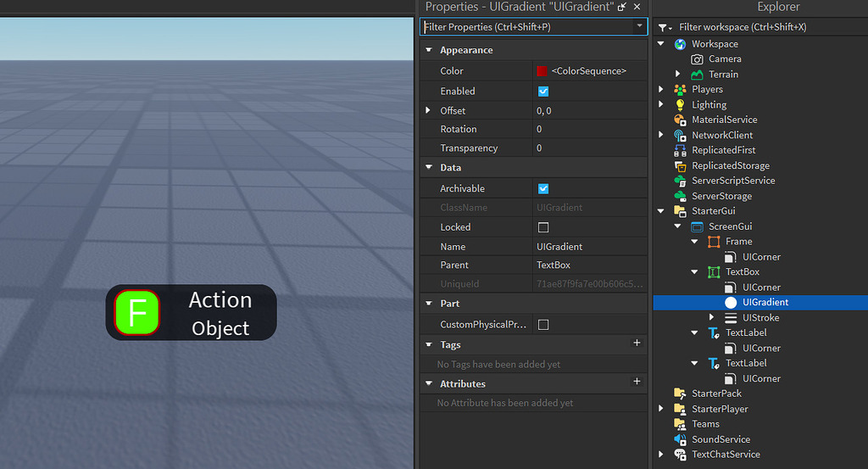This screenshot has height=469, width=868.
Task: Open the Color sequence red swatch
Action: pos(542,71)
